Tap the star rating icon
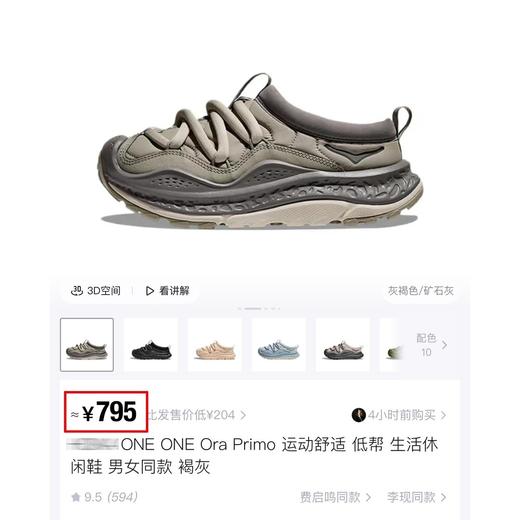This screenshot has height=520, width=520. pos(76,497)
